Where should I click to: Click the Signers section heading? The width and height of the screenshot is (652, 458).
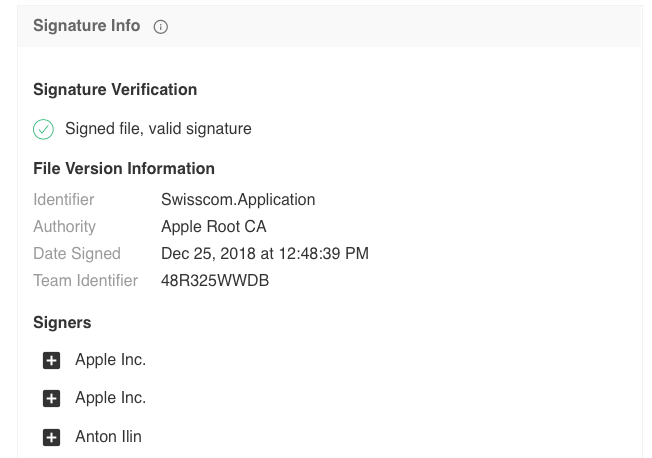[x=62, y=323]
